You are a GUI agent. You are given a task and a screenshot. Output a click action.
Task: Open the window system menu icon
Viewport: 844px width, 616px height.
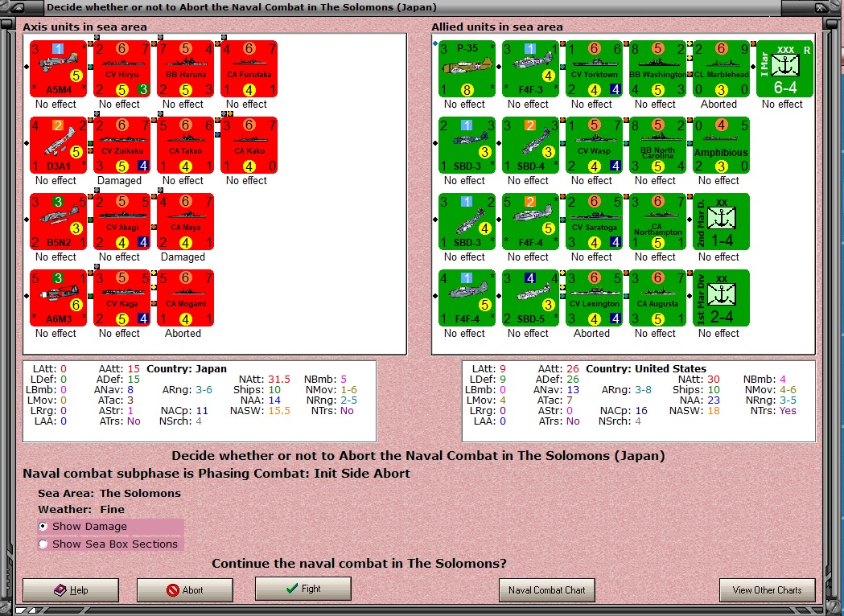coord(18,7)
